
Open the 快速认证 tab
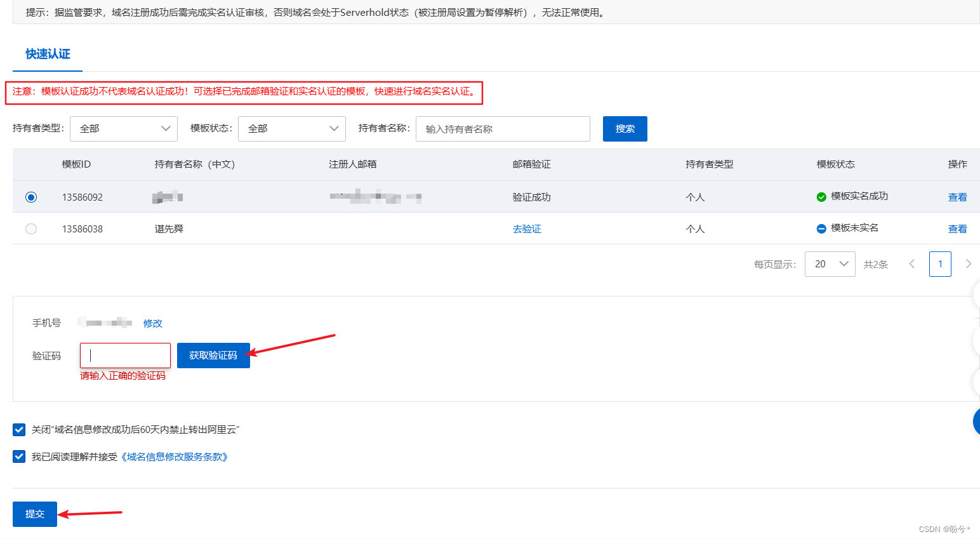(48, 54)
